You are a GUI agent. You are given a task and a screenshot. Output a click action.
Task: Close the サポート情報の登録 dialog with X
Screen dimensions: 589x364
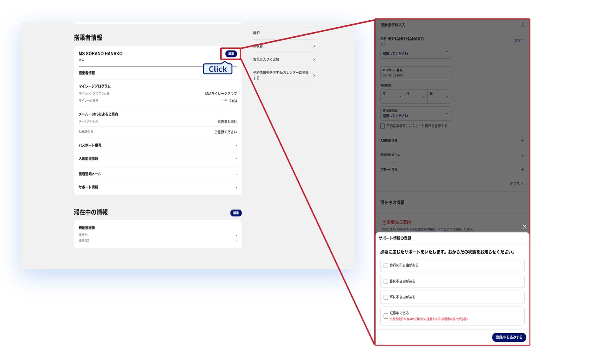tap(524, 227)
